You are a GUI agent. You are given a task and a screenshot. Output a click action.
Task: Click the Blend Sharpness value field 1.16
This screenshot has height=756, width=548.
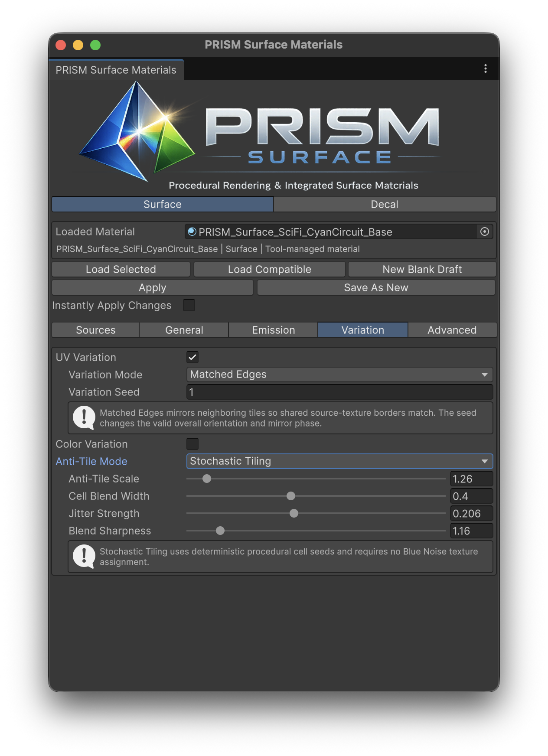471,531
